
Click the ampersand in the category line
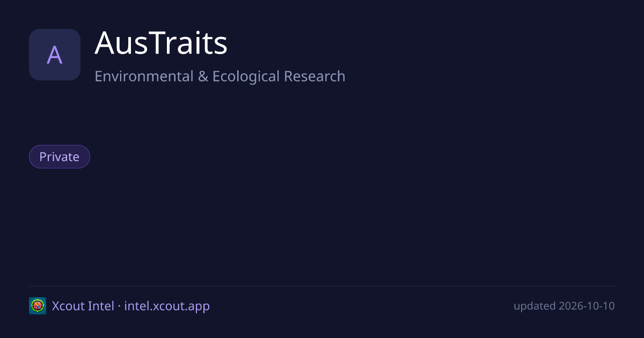click(203, 76)
